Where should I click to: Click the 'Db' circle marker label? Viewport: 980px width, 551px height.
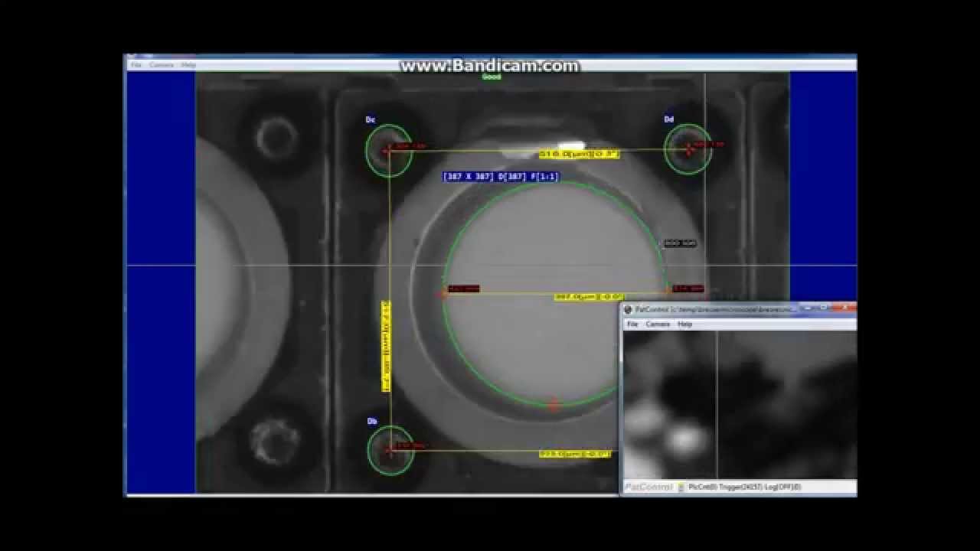pos(372,422)
